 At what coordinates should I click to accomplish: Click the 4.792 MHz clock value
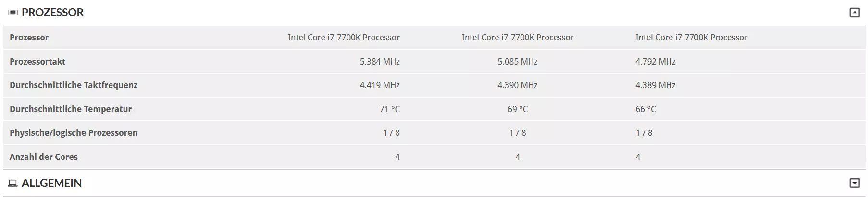tap(656, 62)
